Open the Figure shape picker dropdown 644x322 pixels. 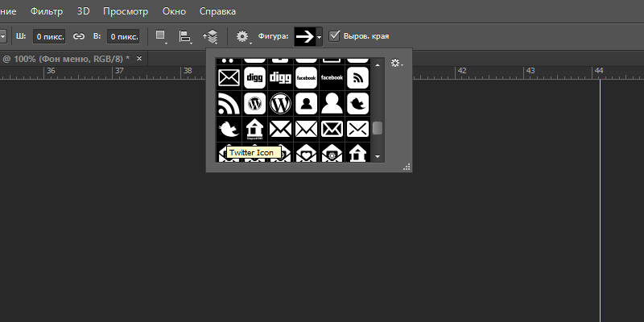308,36
